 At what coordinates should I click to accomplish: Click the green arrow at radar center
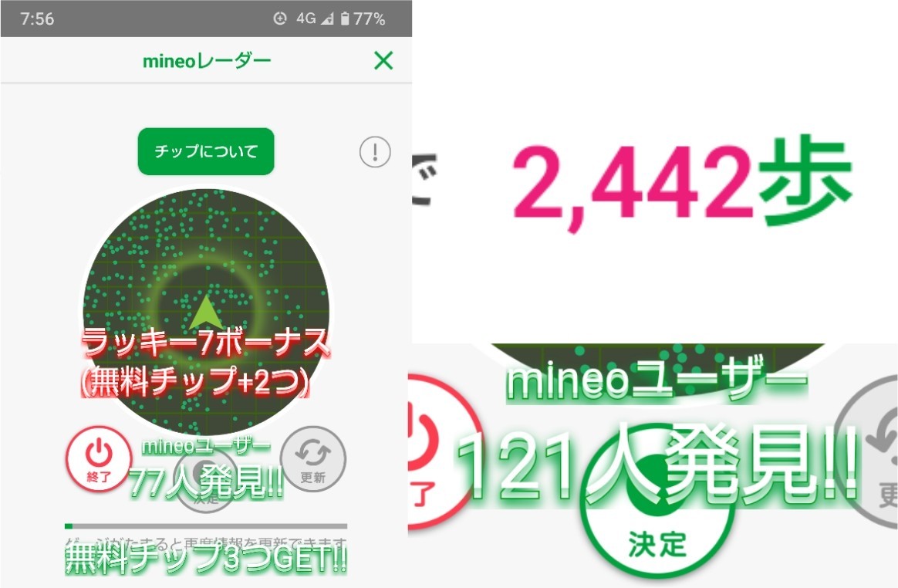click(206, 311)
